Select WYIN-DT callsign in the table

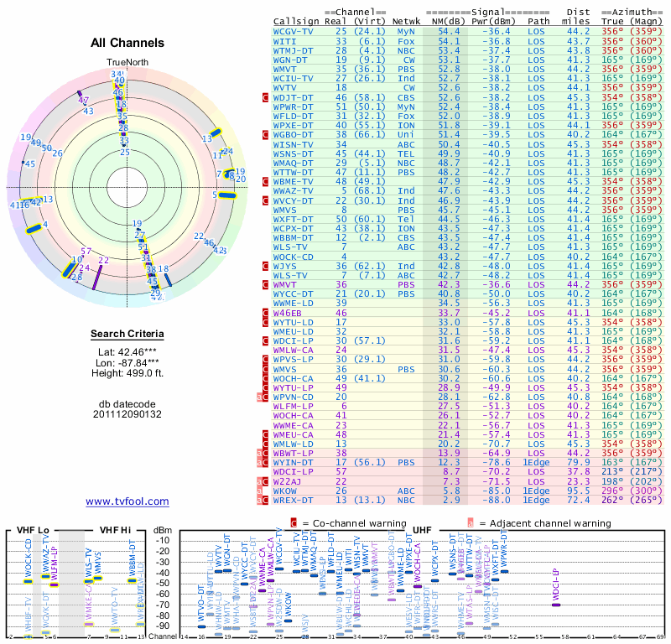293,463
